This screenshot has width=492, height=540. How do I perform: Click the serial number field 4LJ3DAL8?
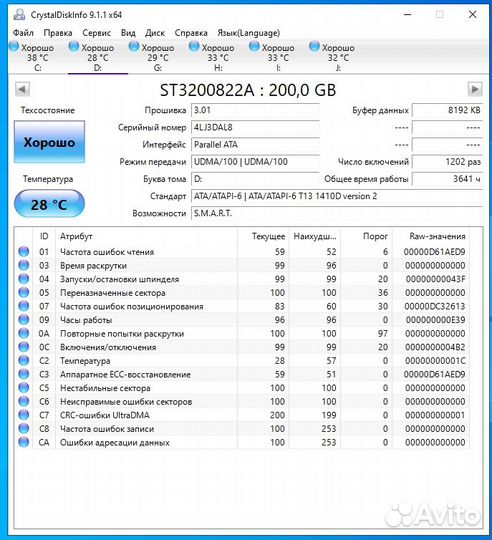pyautogui.click(x=255, y=127)
